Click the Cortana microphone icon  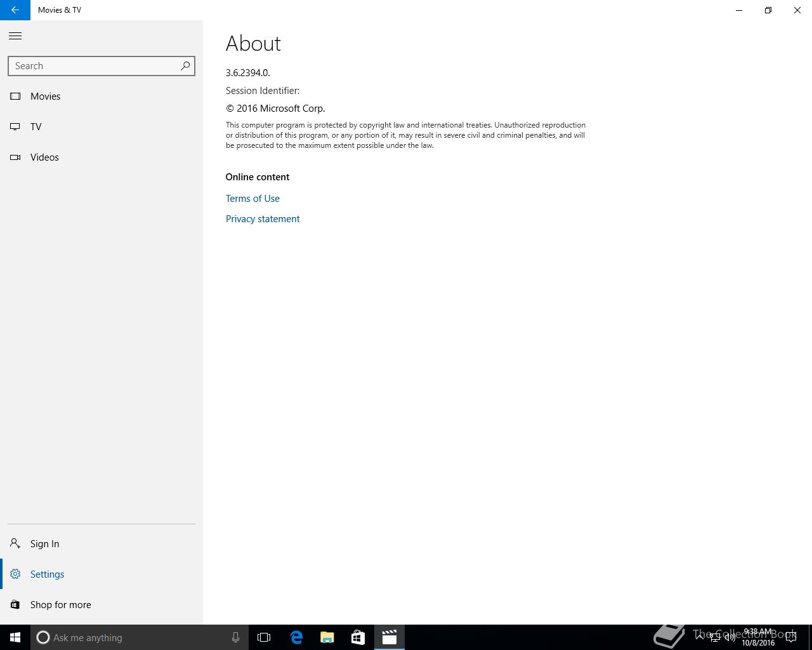pos(235,637)
